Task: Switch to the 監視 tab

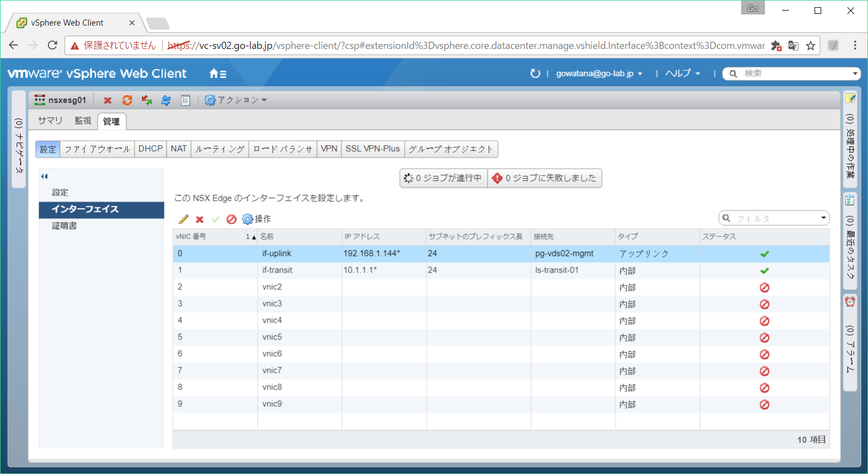Action: 83,121
